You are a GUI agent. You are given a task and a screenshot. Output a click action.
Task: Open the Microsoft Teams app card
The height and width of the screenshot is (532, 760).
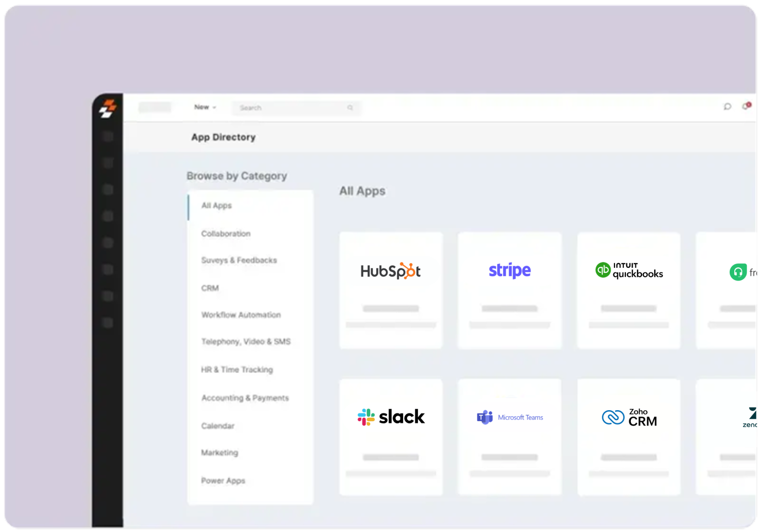509,437
